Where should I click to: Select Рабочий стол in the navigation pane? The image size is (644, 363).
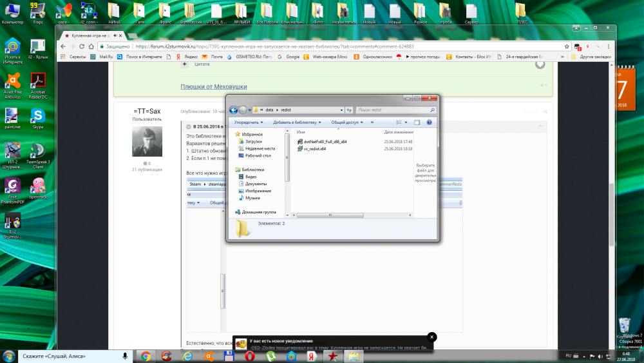tap(258, 155)
